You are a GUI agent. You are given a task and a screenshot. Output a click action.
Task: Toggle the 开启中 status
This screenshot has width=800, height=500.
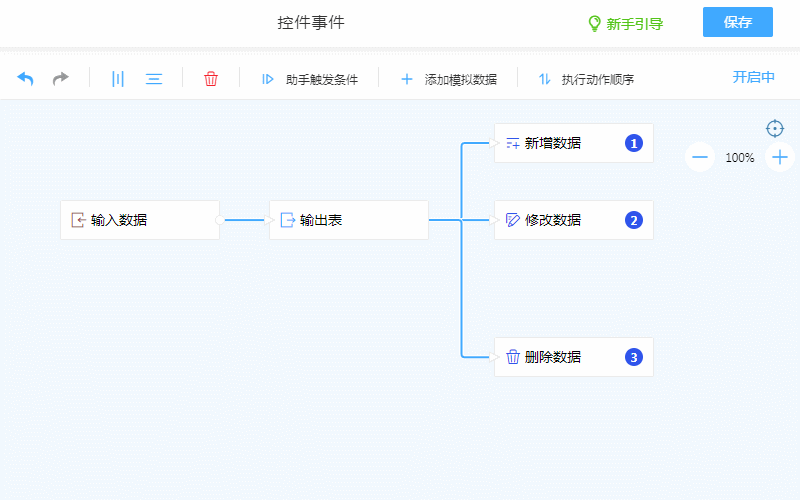(753, 77)
